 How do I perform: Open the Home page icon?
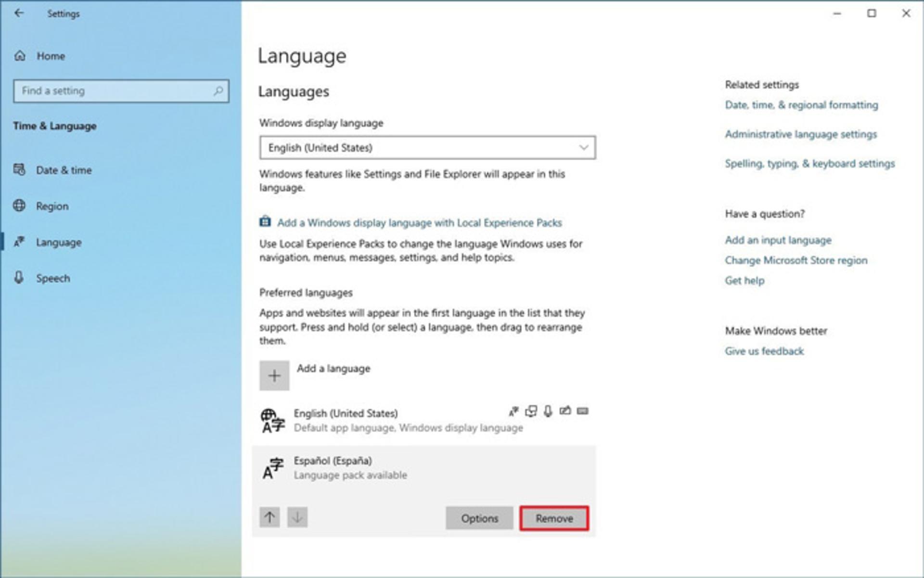pos(20,56)
